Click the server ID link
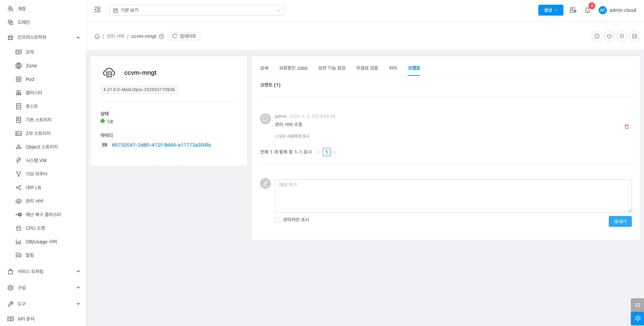This screenshot has width=644, height=326. (x=161, y=145)
